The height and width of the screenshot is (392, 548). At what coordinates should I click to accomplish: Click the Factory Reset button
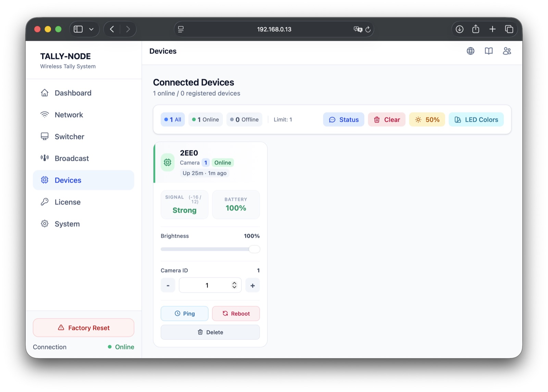(84, 328)
